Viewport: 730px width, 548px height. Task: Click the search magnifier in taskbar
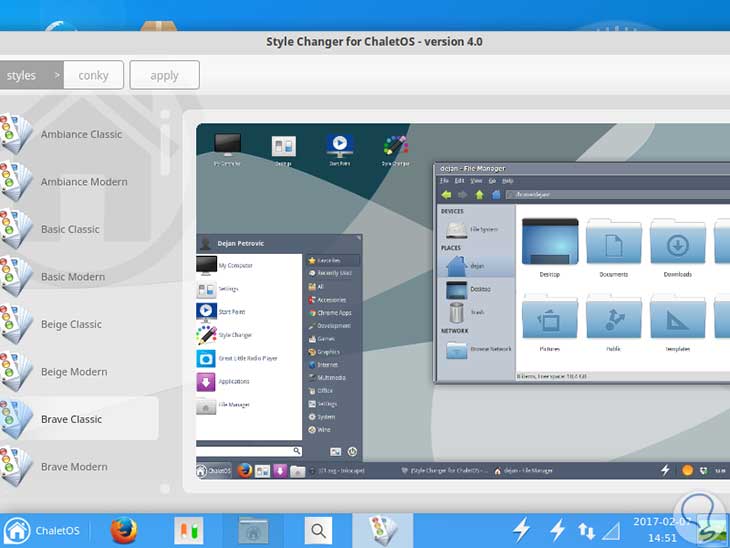pos(318,530)
